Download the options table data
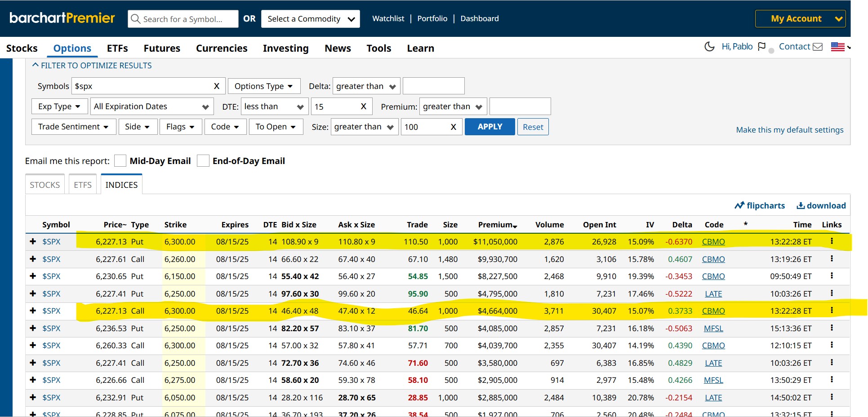The height and width of the screenshot is (417, 868). (x=821, y=205)
